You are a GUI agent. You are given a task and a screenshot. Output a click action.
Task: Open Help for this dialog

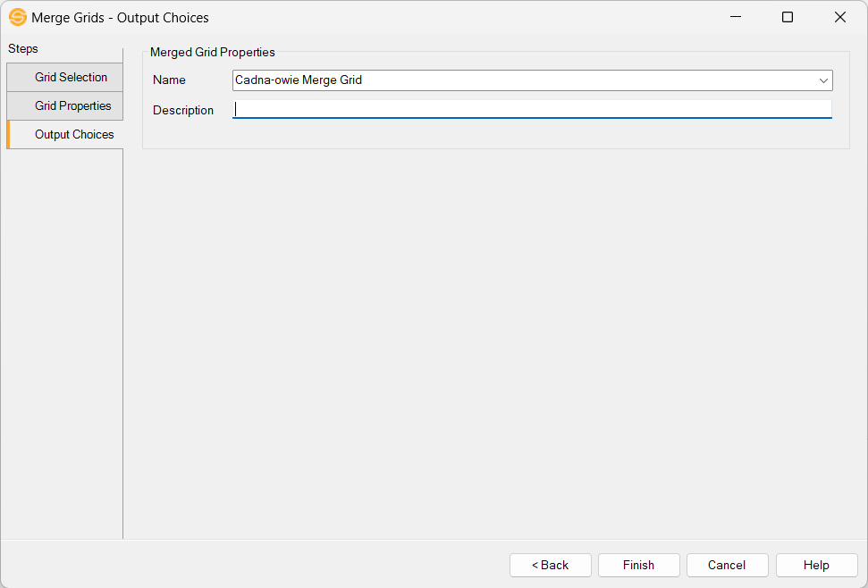click(x=816, y=565)
